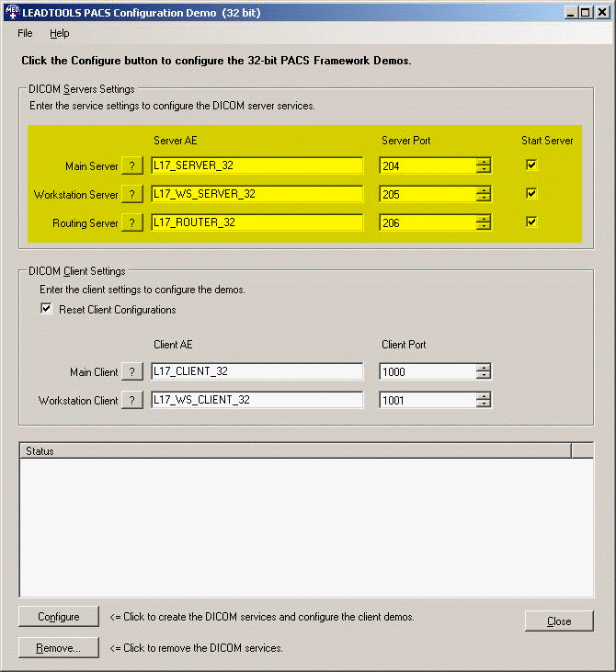This screenshot has height=672, width=616.
Task: Click the Main Client question-mark button
Action: pyautogui.click(x=132, y=372)
